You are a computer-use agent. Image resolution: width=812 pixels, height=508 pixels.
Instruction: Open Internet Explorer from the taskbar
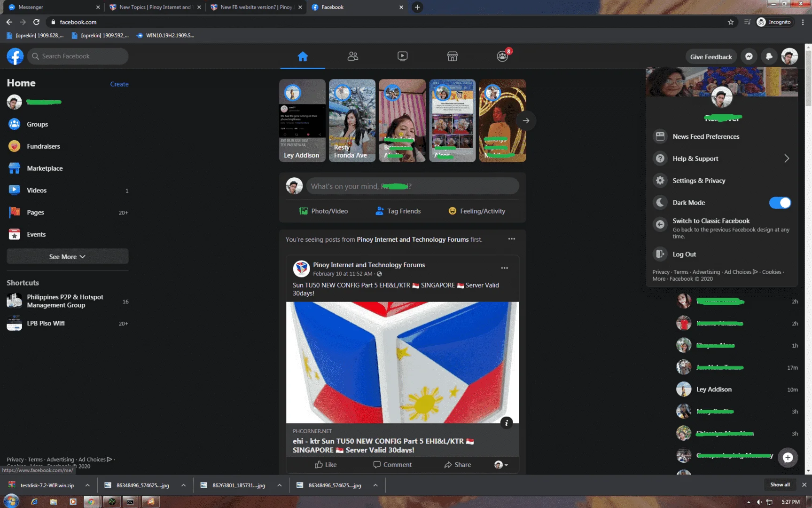click(x=34, y=502)
